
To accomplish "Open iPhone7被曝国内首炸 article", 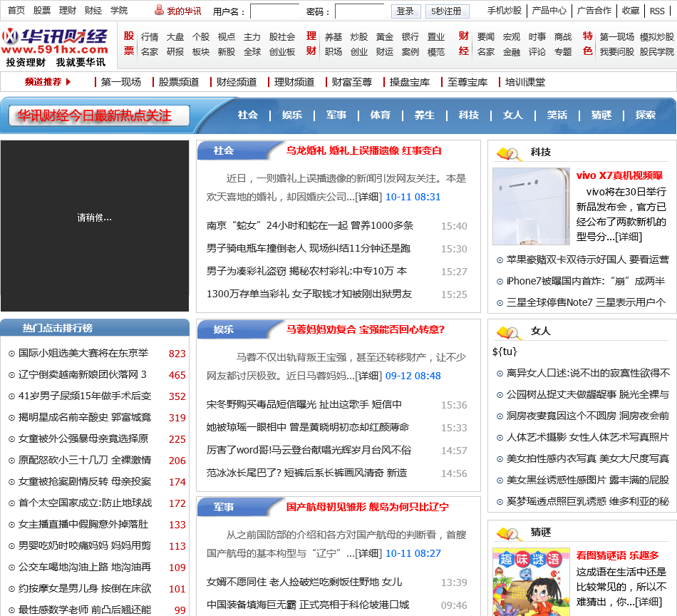I will (x=586, y=281).
